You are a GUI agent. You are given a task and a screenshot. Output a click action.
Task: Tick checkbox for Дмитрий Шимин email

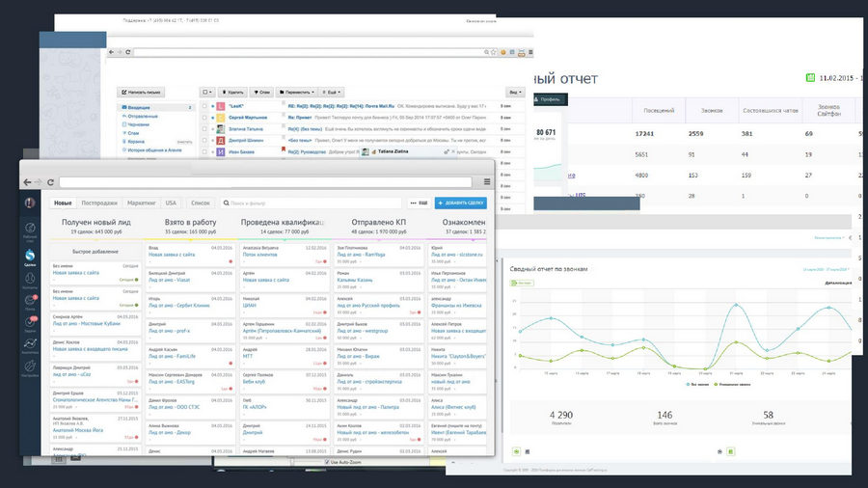pyautogui.click(x=204, y=140)
